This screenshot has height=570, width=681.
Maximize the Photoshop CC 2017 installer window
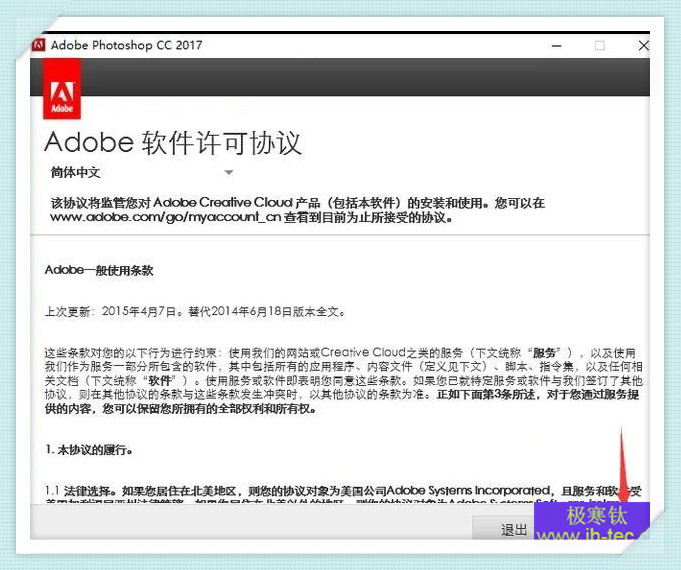click(600, 45)
